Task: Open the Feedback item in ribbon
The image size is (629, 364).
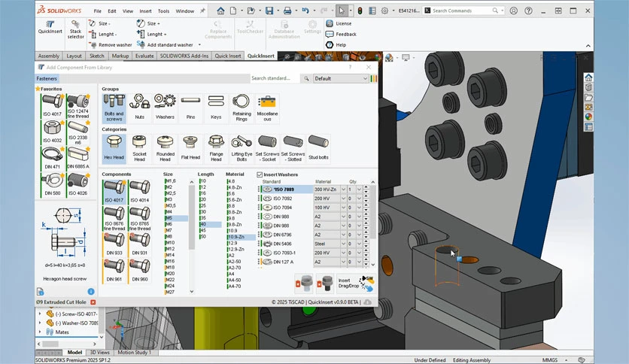Action: tap(342, 35)
